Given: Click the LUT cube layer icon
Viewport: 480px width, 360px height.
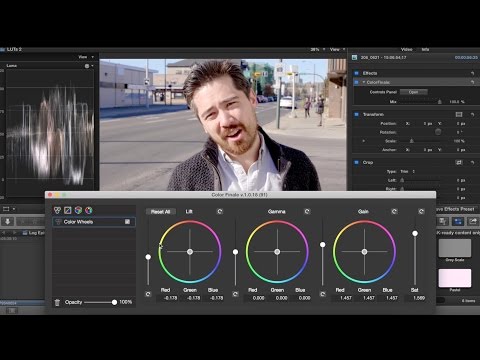Looking at the screenshot, I should click(78, 210).
